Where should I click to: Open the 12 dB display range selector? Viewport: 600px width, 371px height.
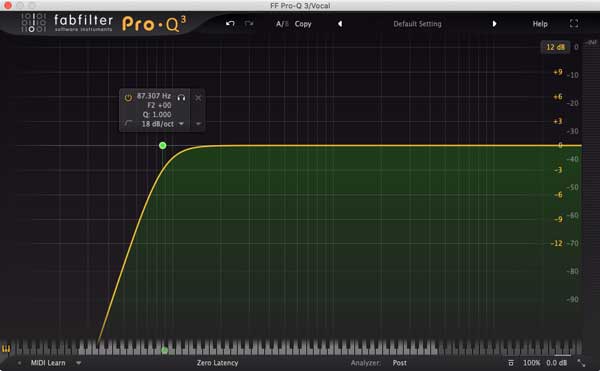(x=555, y=47)
